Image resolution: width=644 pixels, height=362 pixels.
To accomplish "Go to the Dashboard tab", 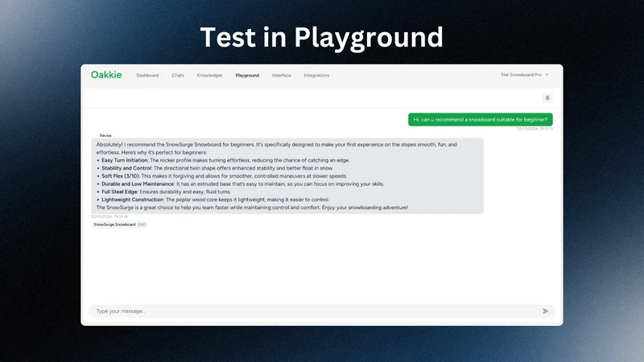I will (147, 76).
